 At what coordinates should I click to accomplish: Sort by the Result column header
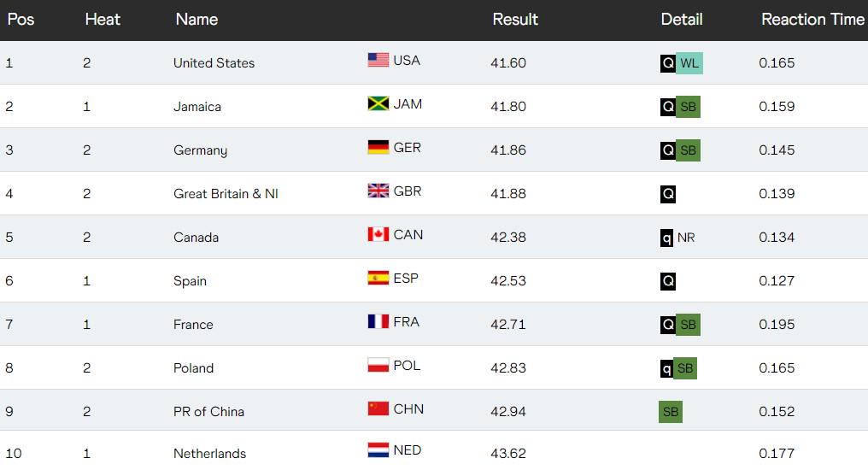tap(515, 19)
